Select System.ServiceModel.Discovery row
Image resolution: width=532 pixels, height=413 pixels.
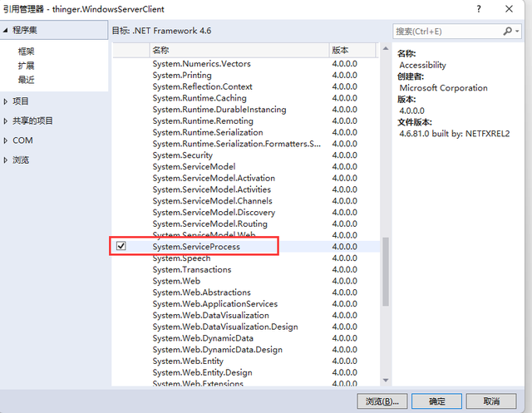click(246, 213)
